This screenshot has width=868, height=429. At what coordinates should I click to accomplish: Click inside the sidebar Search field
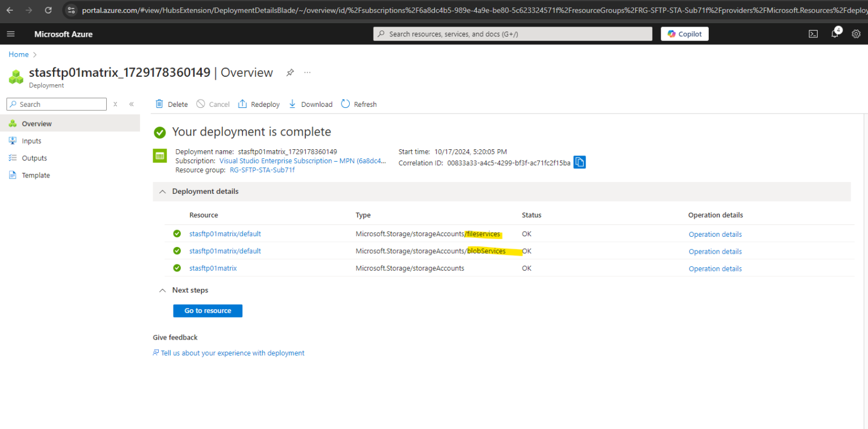point(57,104)
